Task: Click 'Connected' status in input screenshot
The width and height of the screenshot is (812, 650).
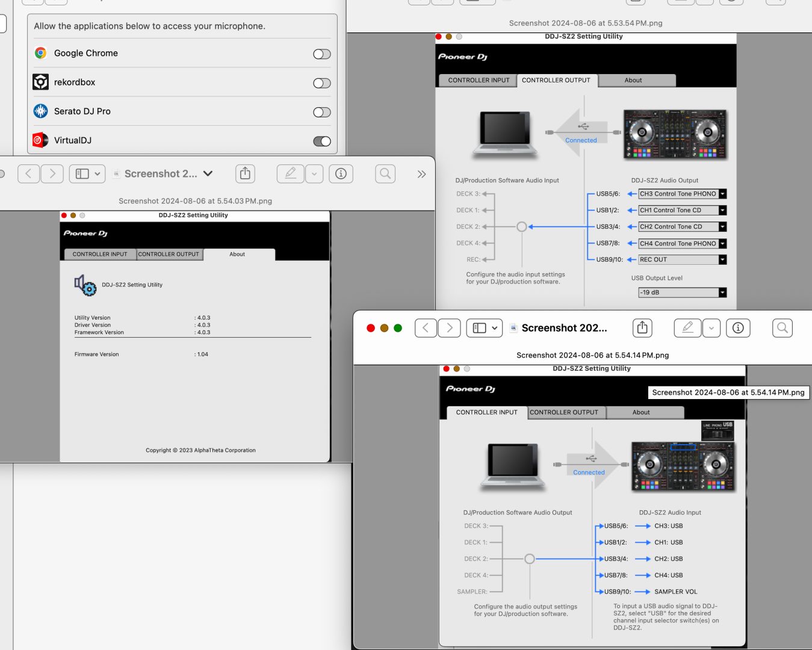Action: point(589,472)
